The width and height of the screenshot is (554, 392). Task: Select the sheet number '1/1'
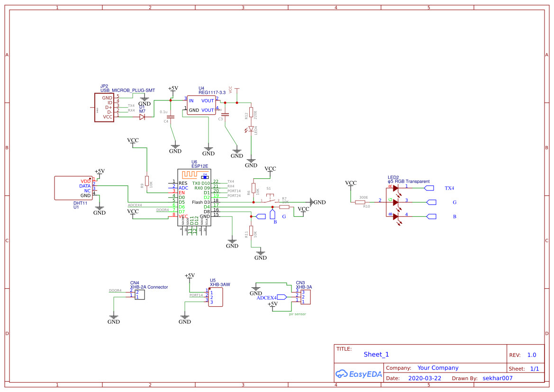point(535,369)
